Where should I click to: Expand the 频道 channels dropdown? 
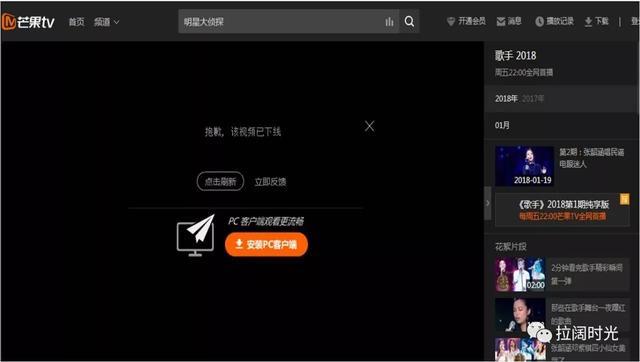point(107,22)
